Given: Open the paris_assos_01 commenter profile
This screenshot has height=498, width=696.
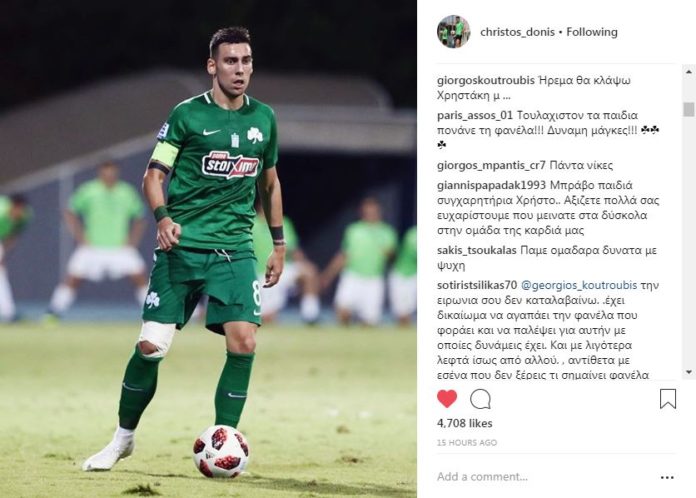Looking at the screenshot, I should pos(475,115).
